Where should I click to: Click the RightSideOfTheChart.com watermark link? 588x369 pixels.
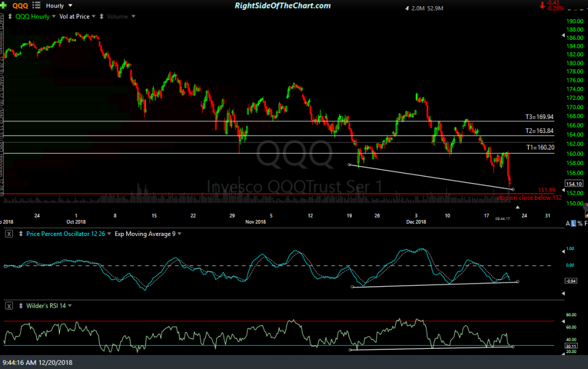(282, 5)
